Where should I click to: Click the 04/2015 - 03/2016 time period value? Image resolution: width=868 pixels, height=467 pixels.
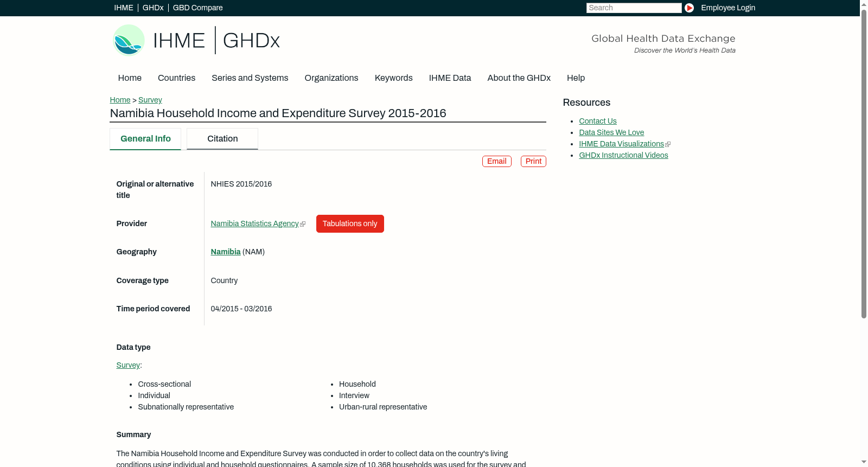pyautogui.click(x=241, y=309)
